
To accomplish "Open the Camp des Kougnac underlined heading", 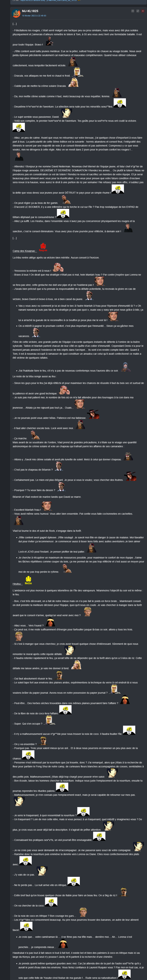I will coord(24,251).
